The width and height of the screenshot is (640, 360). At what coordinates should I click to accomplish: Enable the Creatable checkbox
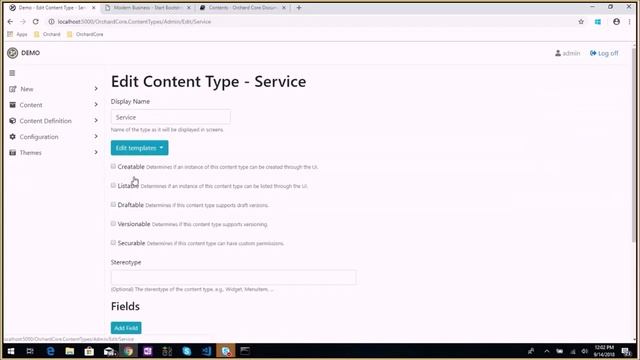[113, 167]
